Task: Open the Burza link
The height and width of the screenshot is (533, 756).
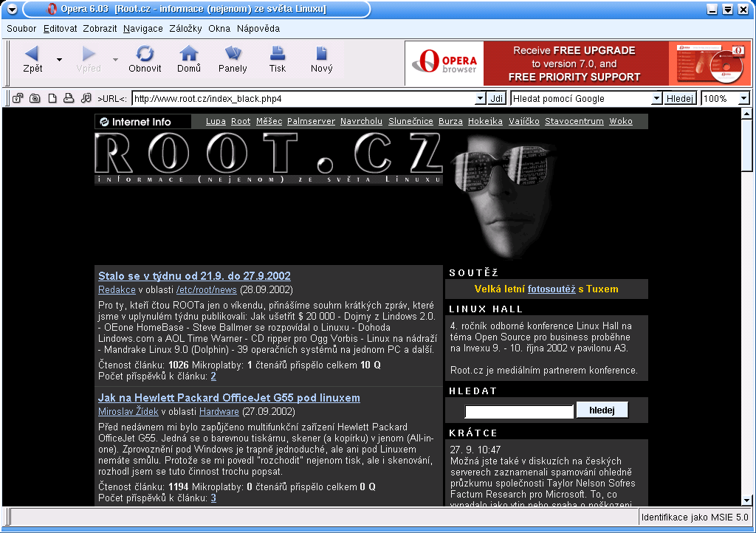Action: pyautogui.click(x=450, y=122)
